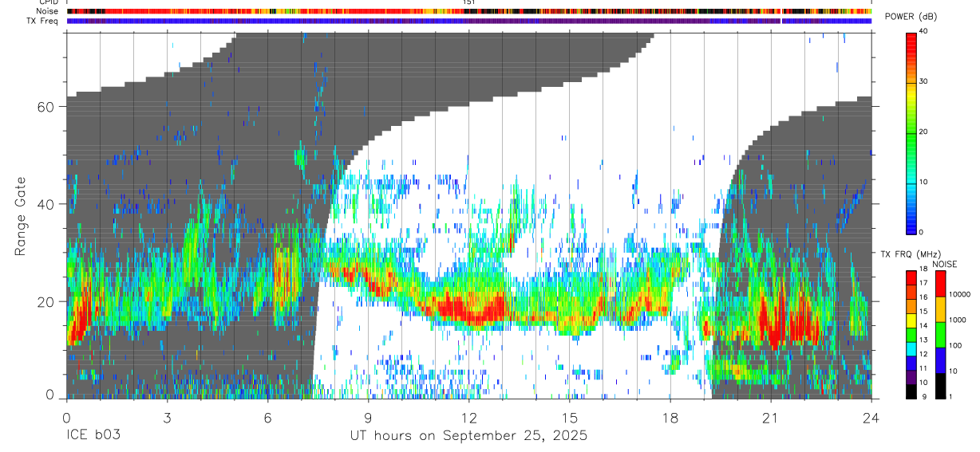Click the 15 label on the UT hours axis
980x452 pixels.
pos(570,417)
